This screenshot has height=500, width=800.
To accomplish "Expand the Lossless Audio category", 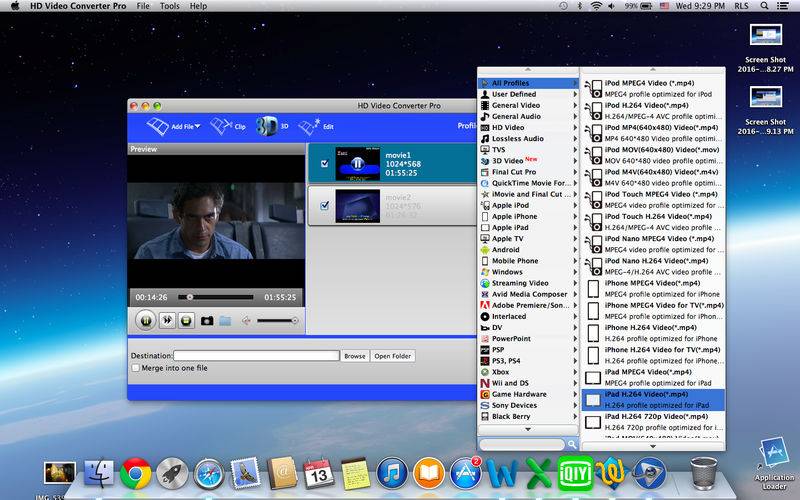I will (x=528, y=139).
